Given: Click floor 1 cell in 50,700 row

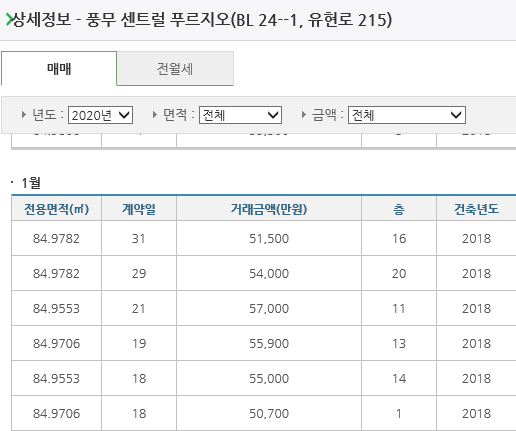Looking at the screenshot, I should tap(399, 414).
